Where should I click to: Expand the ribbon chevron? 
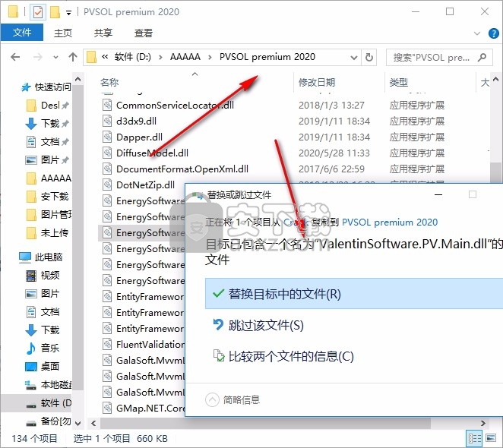[477, 33]
